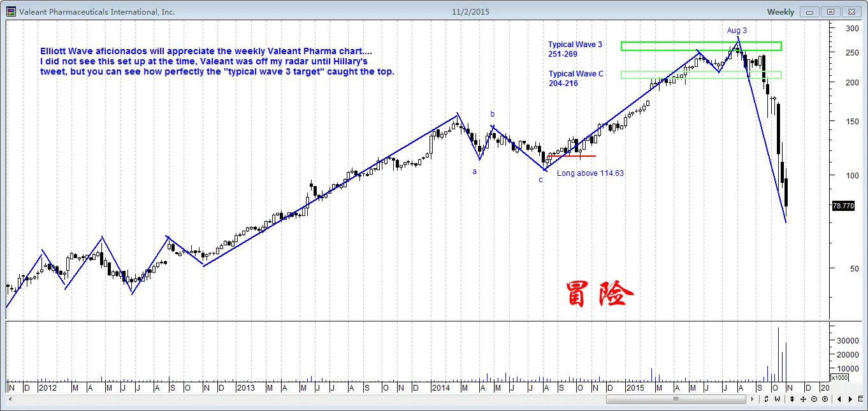Step chart left with the black left arrow
Viewport: 868px width, 411px height.
coord(839,399)
